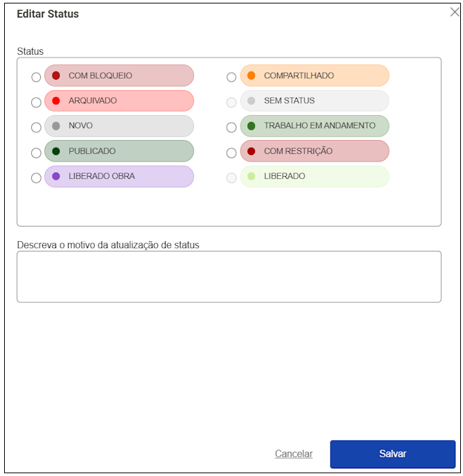Click the orange COMPARTILHADO status pill
The width and height of the screenshot is (463, 476).
click(315, 76)
